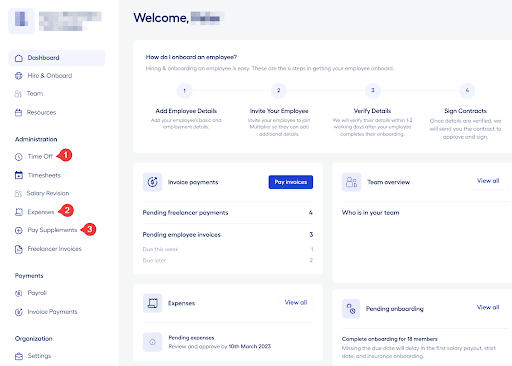Click the Add Employee Details heading
The height and width of the screenshot is (366, 512).
click(186, 111)
